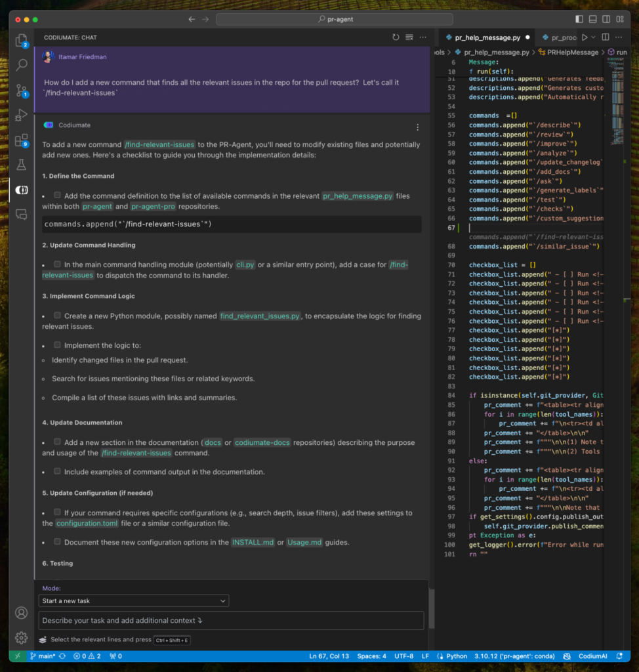Open the run method breadcrumb
Image resolution: width=639 pixels, height=672 pixels.
click(617, 52)
